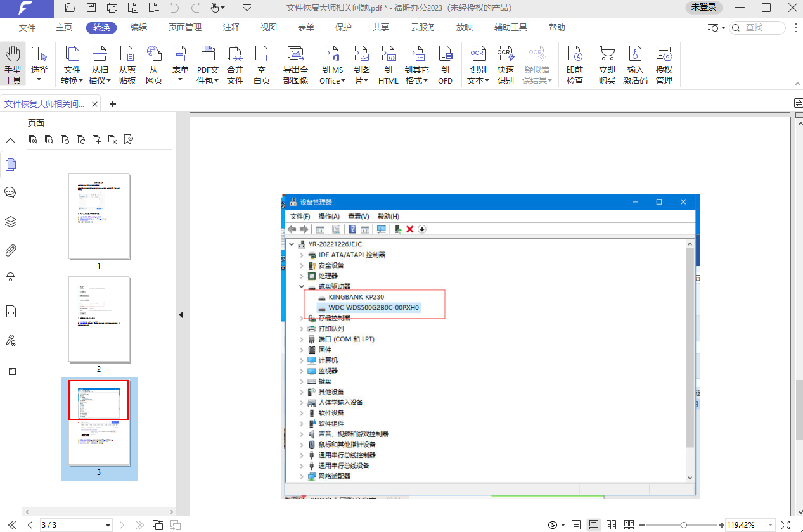This screenshot has width=803, height=532.
Task: Create a 空白页 blank page
Action: click(x=262, y=65)
